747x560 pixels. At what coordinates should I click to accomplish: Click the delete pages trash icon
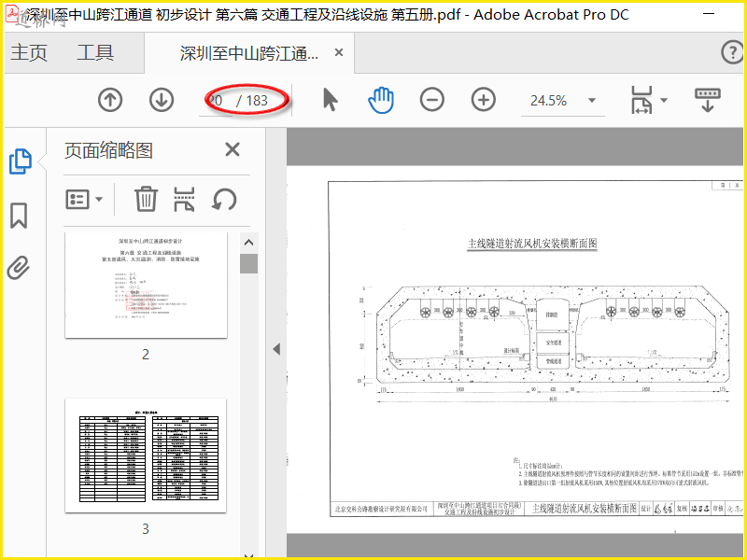click(x=146, y=199)
